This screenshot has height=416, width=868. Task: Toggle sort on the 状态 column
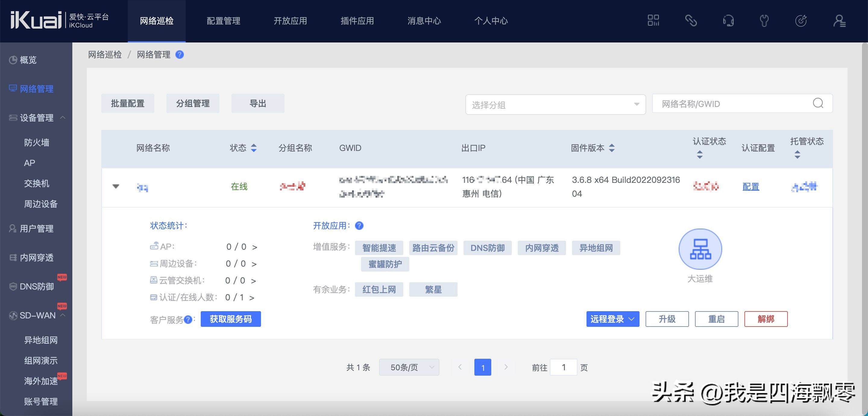(x=254, y=148)
